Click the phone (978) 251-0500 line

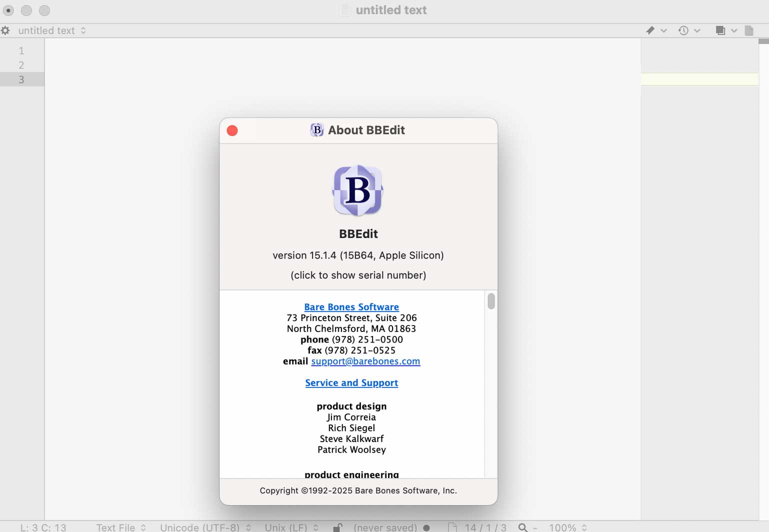(351, 339)
